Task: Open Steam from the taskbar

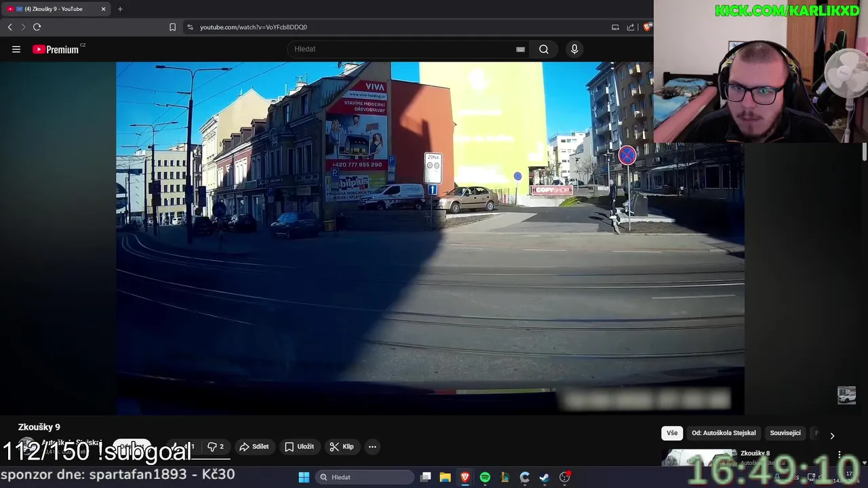Action: click(544, 477)
